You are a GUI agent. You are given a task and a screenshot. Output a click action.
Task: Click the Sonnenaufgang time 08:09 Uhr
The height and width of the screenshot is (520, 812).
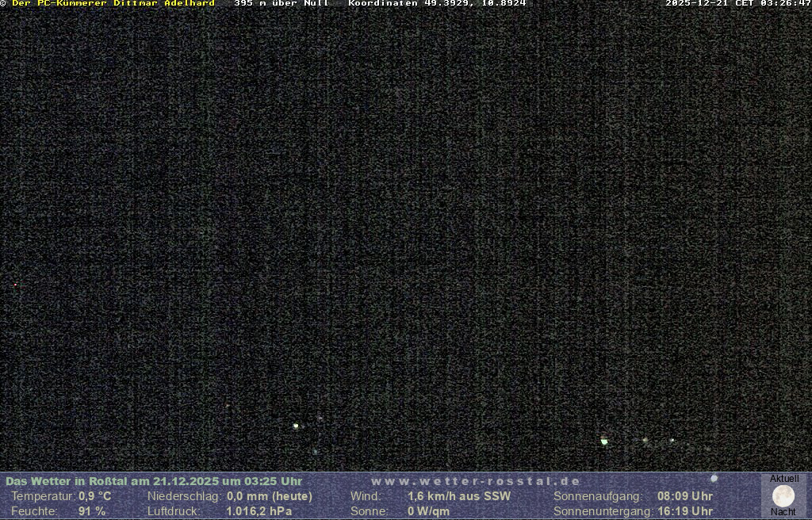684,496
